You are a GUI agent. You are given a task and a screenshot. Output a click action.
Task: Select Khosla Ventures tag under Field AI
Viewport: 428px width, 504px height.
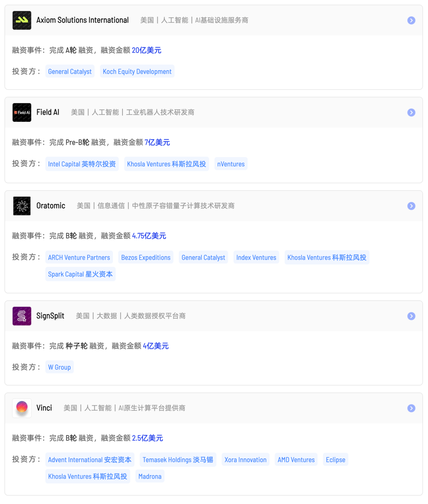click(166, 164)
